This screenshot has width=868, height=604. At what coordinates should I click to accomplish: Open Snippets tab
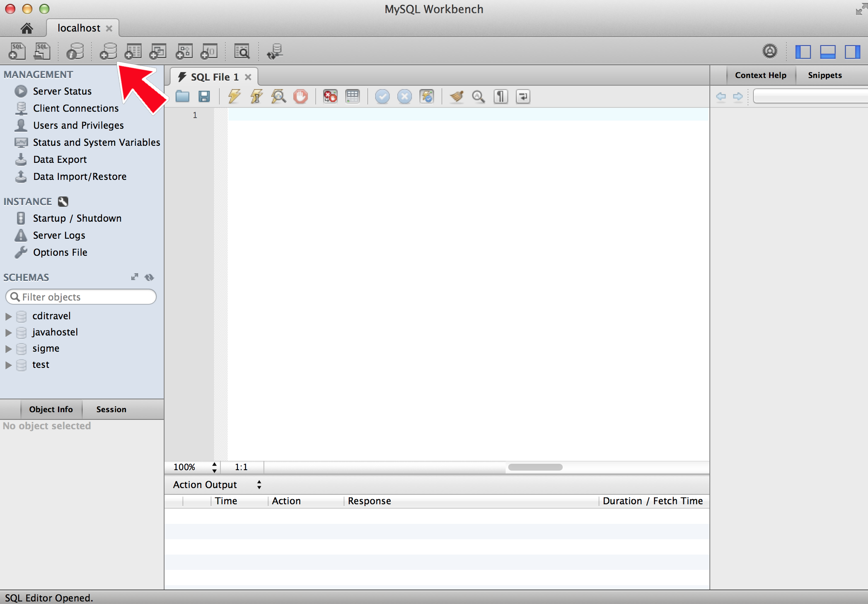(825, 75)
